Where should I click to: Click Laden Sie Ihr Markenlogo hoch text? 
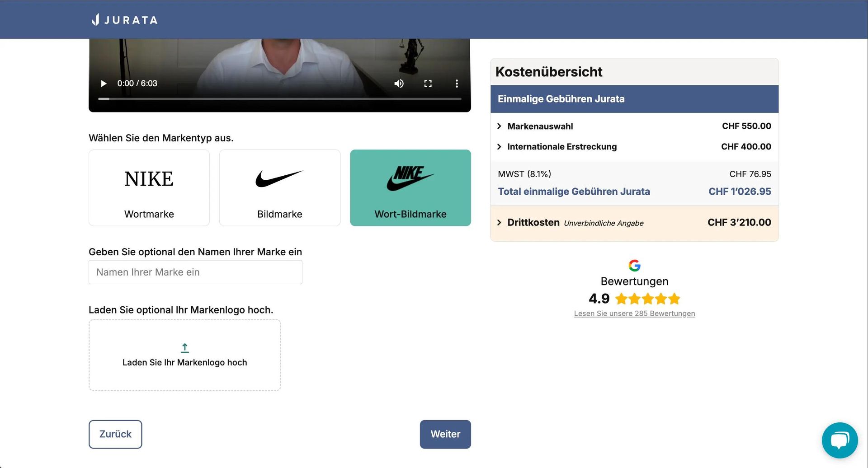click(185, 362)
